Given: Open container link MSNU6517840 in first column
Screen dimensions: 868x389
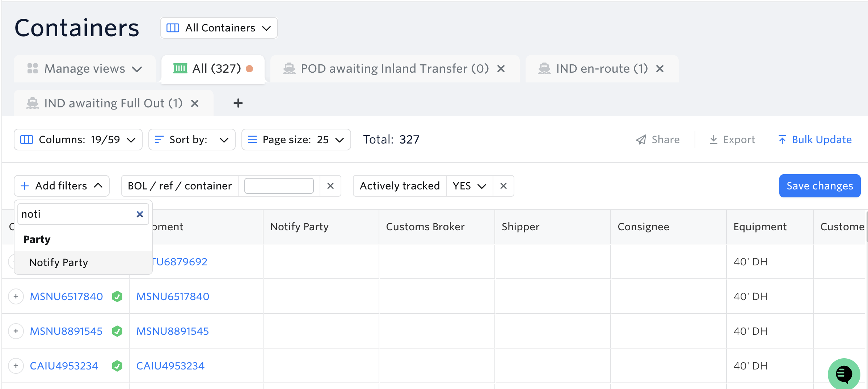Looking at the screenshot, I should (66, 296).
